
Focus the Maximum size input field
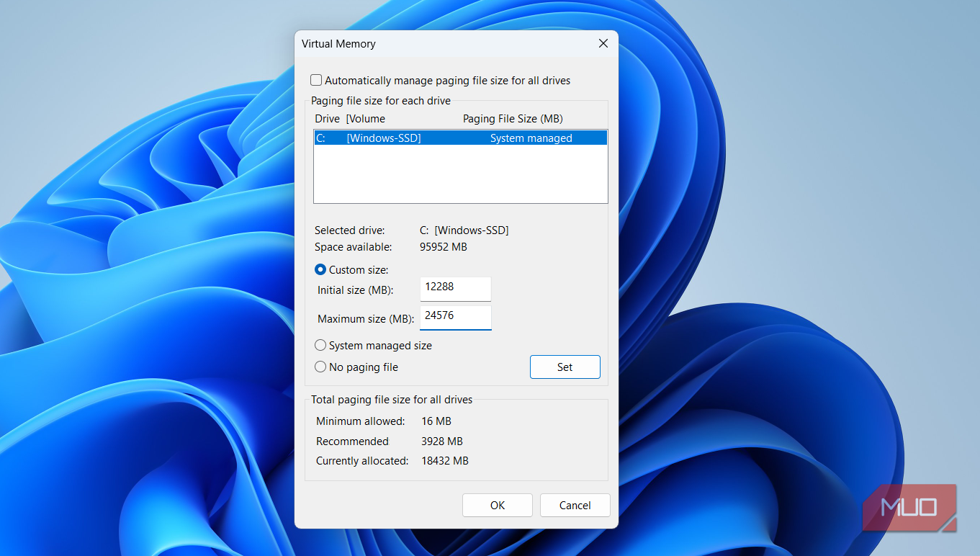pyautogui.click(x=456, y=318)
